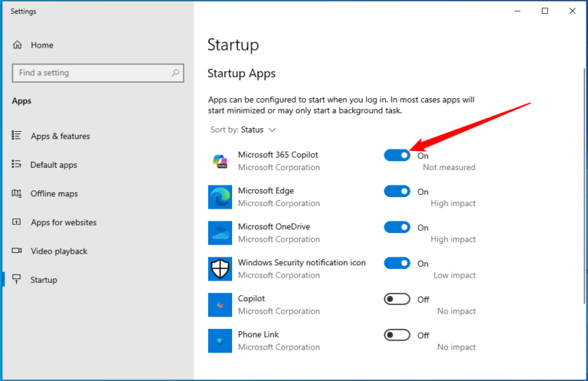
Task: Toggle Windows Security notification icon startup
Action: pos(397,263)
